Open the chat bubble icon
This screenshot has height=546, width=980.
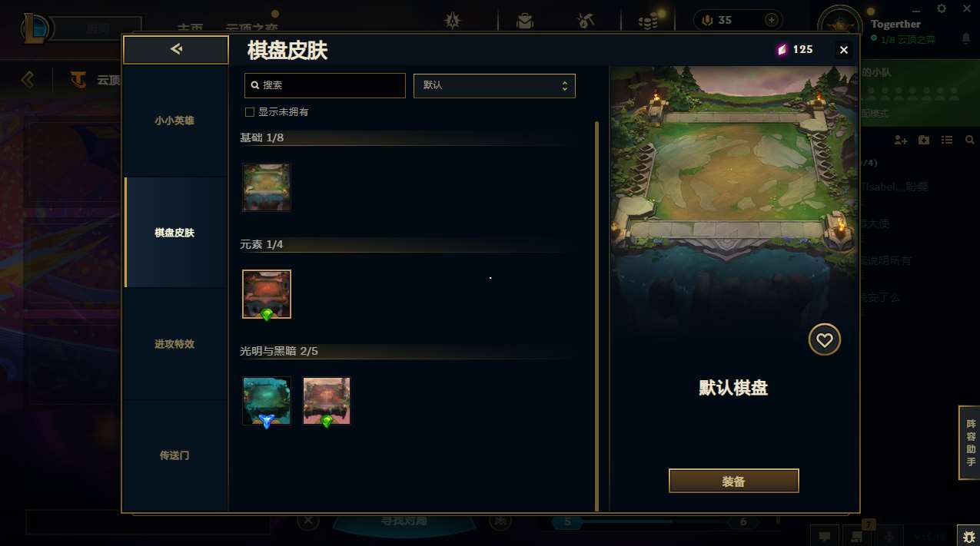click(x=824, y=535)
